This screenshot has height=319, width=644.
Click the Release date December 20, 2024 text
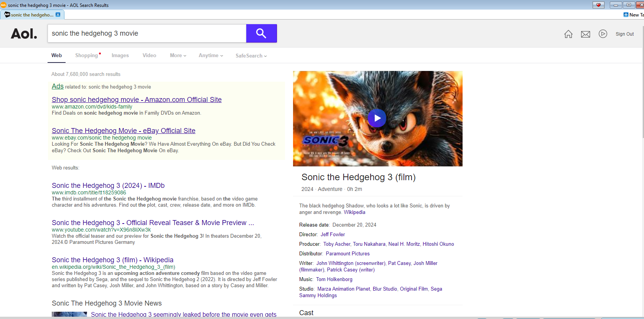(338, 225)
